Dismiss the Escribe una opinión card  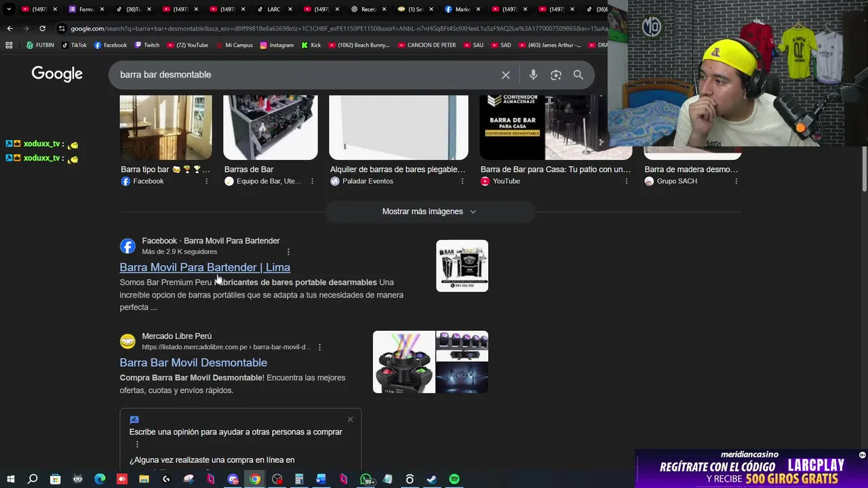[350, 420]
